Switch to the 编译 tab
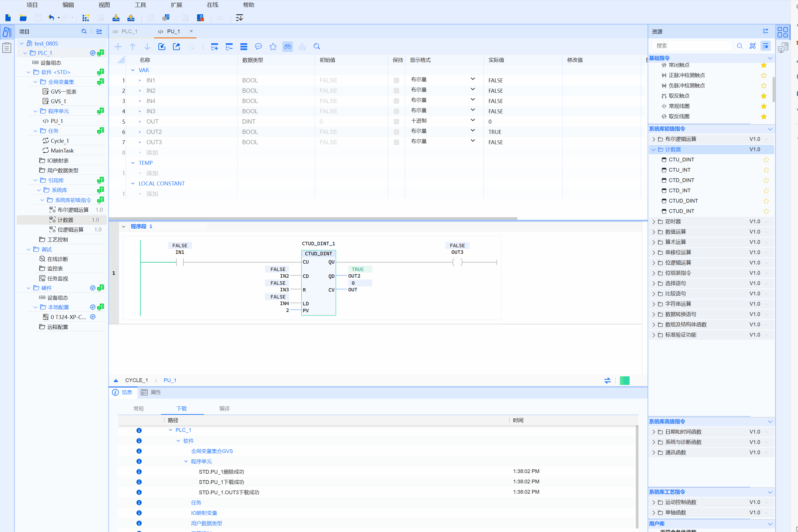 224,408
